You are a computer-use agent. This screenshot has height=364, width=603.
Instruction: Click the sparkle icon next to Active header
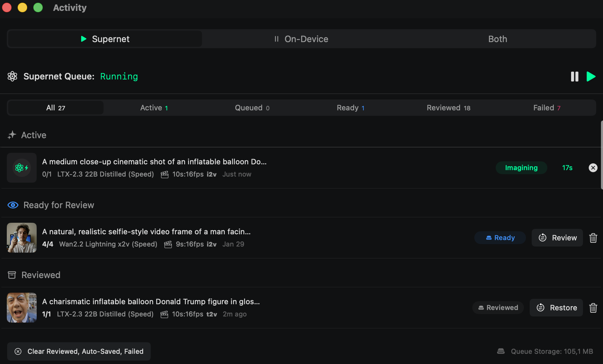point(12,135)
